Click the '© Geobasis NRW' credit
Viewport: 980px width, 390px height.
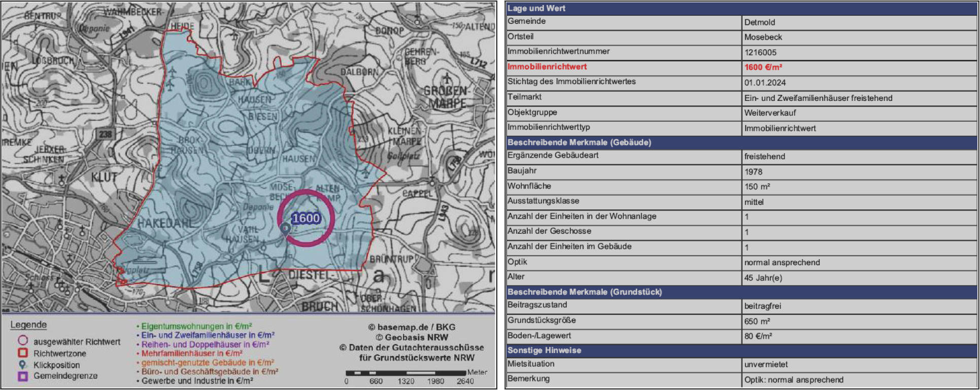(412, 337)
